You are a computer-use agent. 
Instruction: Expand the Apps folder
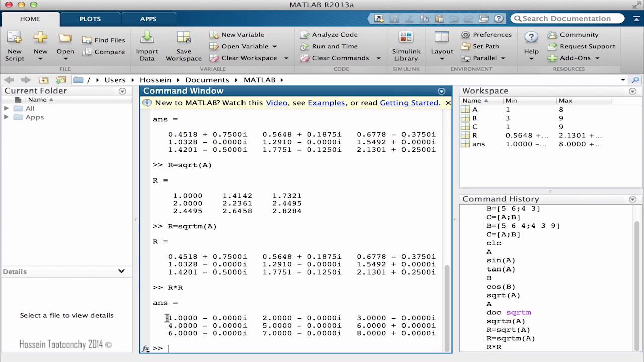[x=6, y=117]
